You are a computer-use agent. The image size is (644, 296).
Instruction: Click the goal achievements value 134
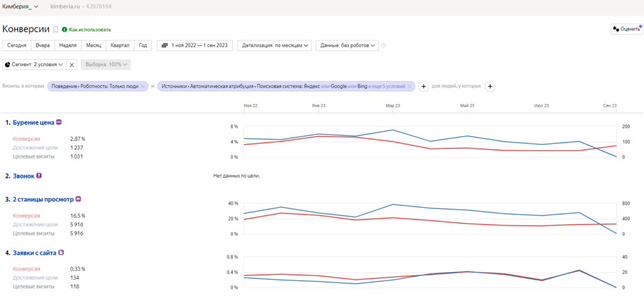coord(75,278)
